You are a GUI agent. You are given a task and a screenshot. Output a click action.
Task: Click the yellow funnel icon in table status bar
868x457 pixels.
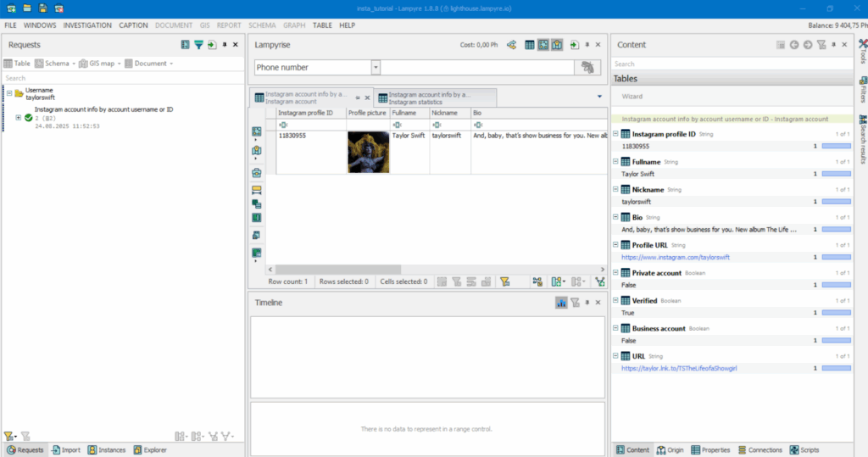coord(505,282)
